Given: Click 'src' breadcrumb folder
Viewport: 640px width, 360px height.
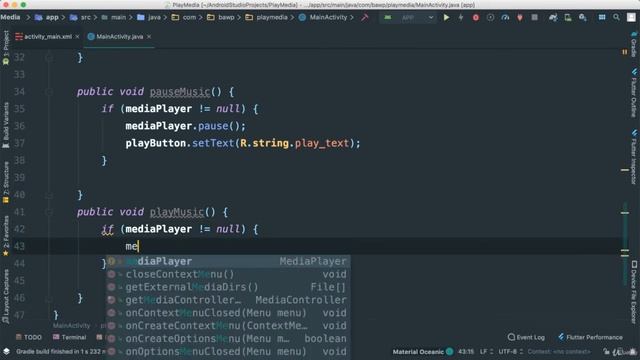Looking at the screenshot, I should 80,18.
